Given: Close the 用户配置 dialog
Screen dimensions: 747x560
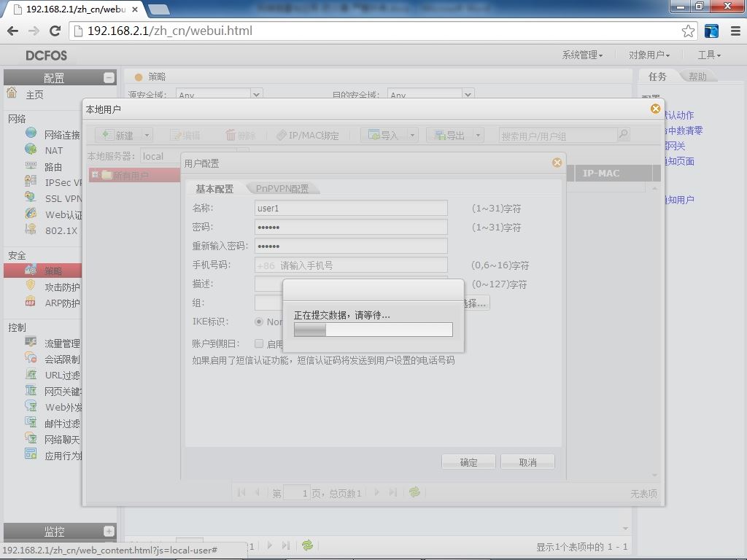Looking at the screenshot, I should (557, 163).
